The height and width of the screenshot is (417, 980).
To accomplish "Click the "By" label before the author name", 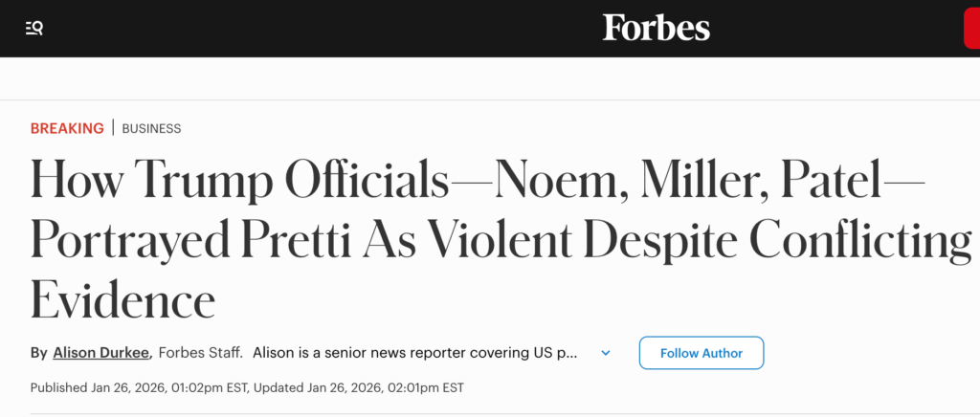I will [x=39, y=353].
